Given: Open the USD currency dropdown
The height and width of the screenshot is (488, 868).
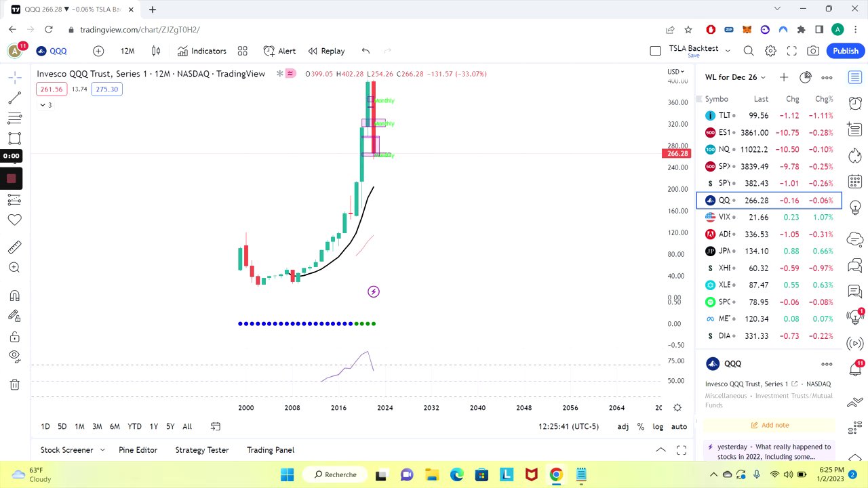Looking at the screenshot, I should (x=675, y=72).
